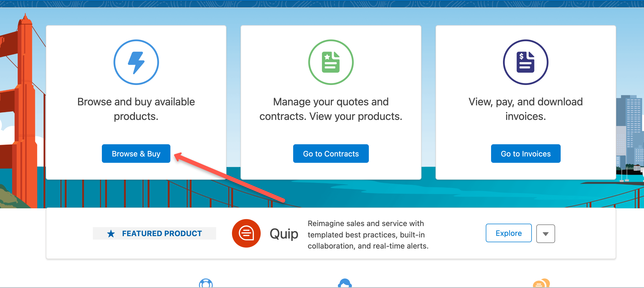This screenshot has width=644, height=288.
Task: Click the Go to Contracts button
Action: (x=331, y=154)
